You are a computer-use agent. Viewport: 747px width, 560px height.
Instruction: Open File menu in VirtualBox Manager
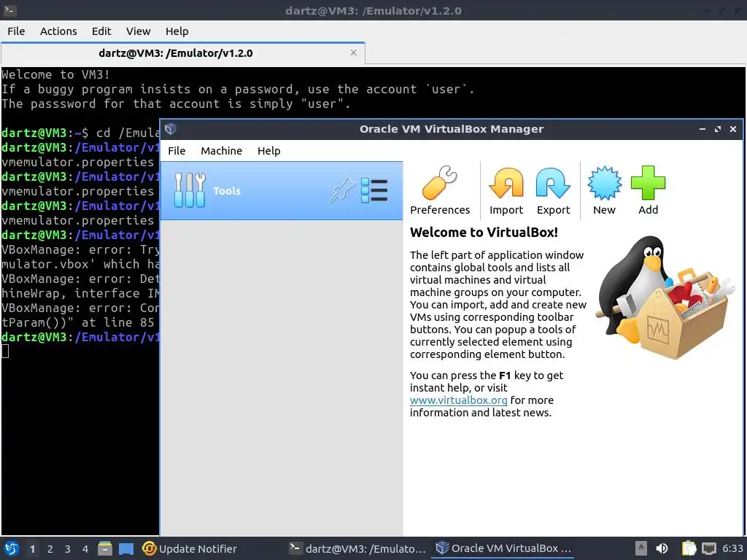(x=177, y=151)
